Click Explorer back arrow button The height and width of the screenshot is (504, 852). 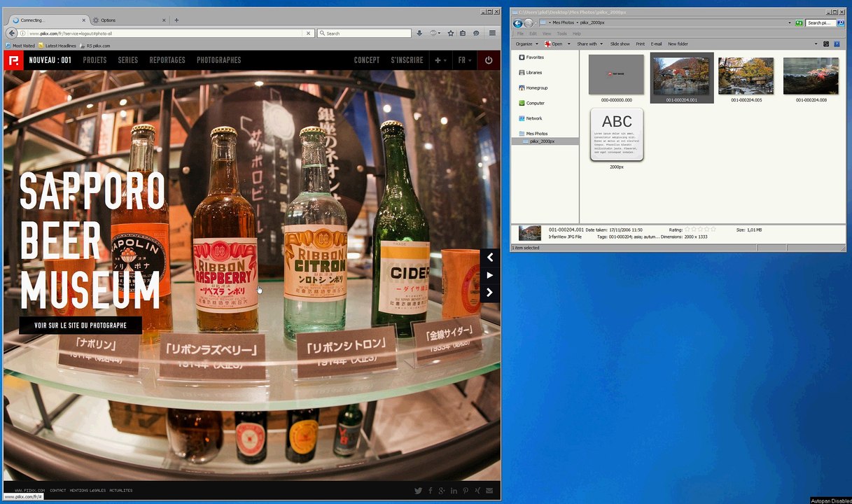(518, 23)
